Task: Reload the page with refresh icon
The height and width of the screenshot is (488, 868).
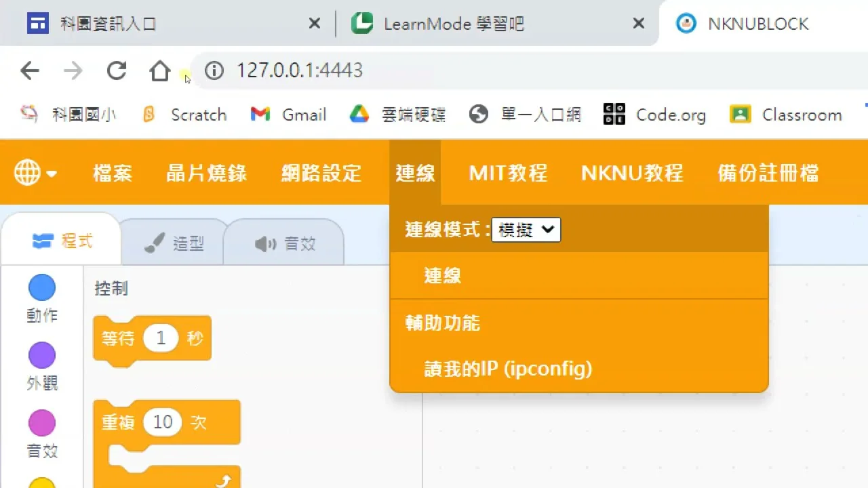Action: (117, 70)
